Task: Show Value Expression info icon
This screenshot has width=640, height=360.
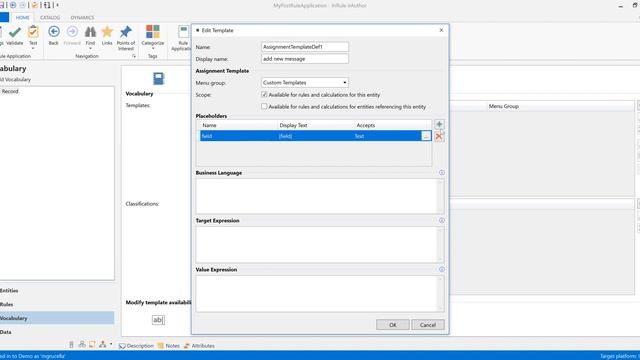Action: coord(442,269)
